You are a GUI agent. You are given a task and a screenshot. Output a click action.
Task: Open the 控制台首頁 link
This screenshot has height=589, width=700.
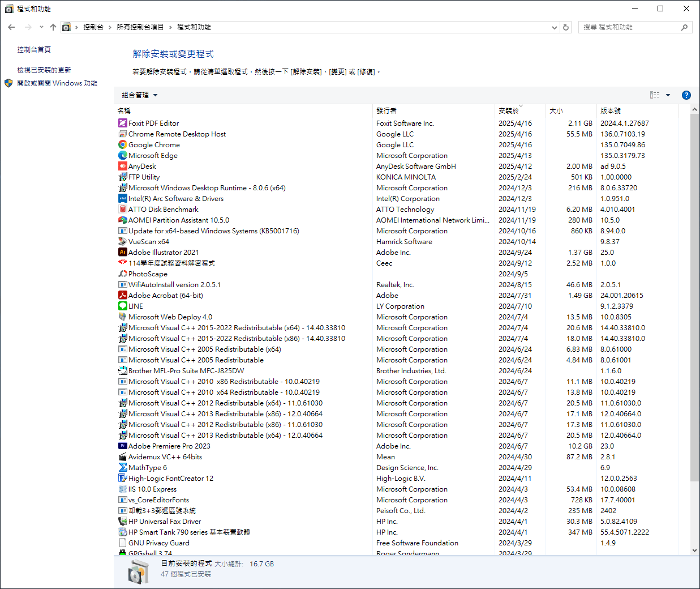(x=34, y=50)
